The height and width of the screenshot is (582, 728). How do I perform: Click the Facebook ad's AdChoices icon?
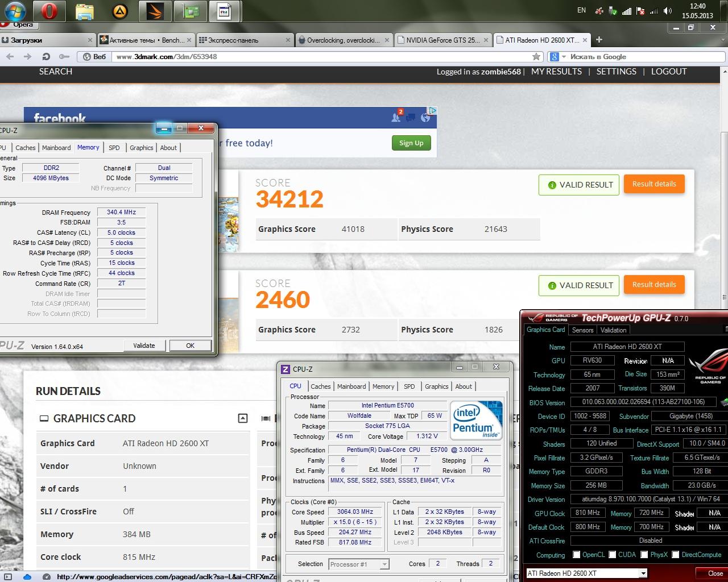(432, 111)
